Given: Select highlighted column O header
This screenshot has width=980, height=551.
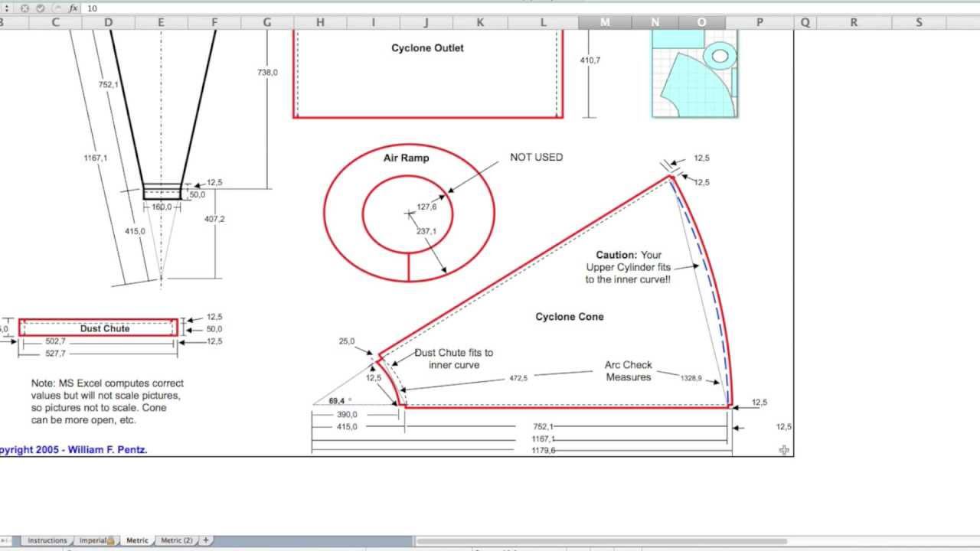Looking at the screenshot, I should coord(701,23).
